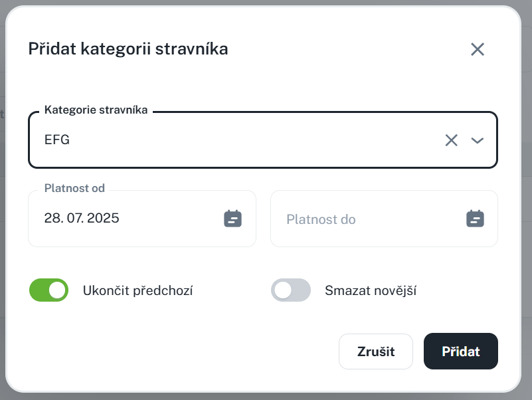
Task: Click the Platnost od floating label
Action: [x=74, y=189]
